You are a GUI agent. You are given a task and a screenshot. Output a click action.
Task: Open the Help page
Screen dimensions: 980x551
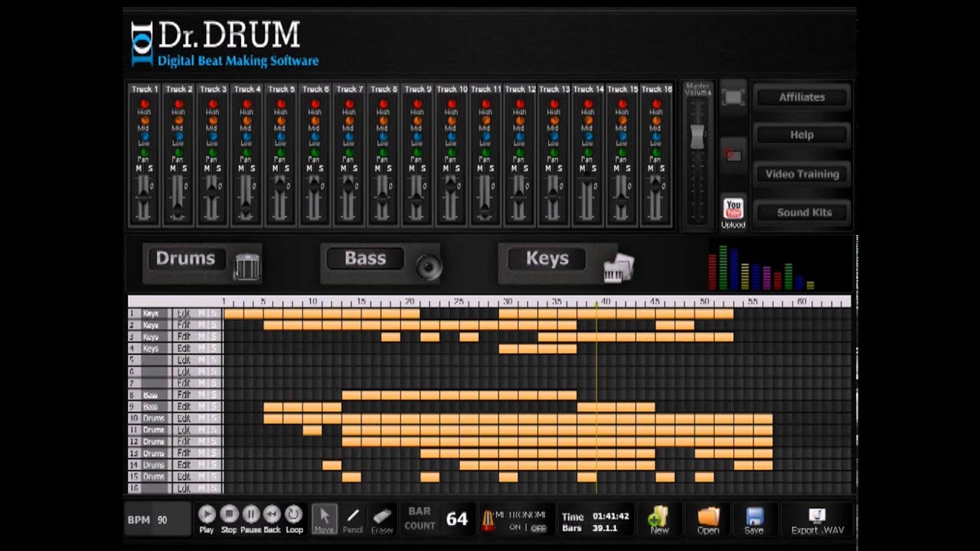[x=802, y=135]
